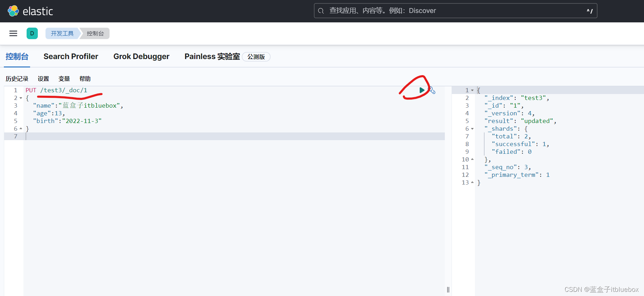Click the "_primary_term": 1 response line
The width and height of the screenshot is (644, 296).
coord(517,175)
